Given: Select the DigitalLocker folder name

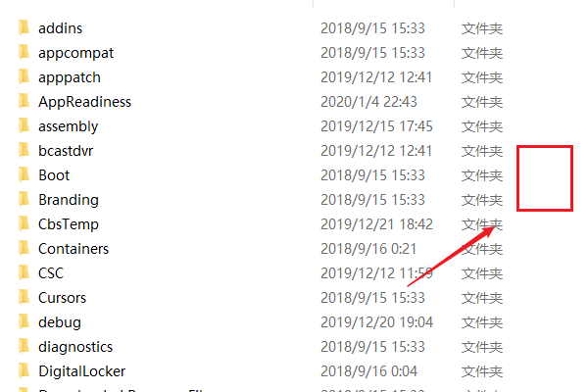Looking at the screenshot, I should point(81,371).
